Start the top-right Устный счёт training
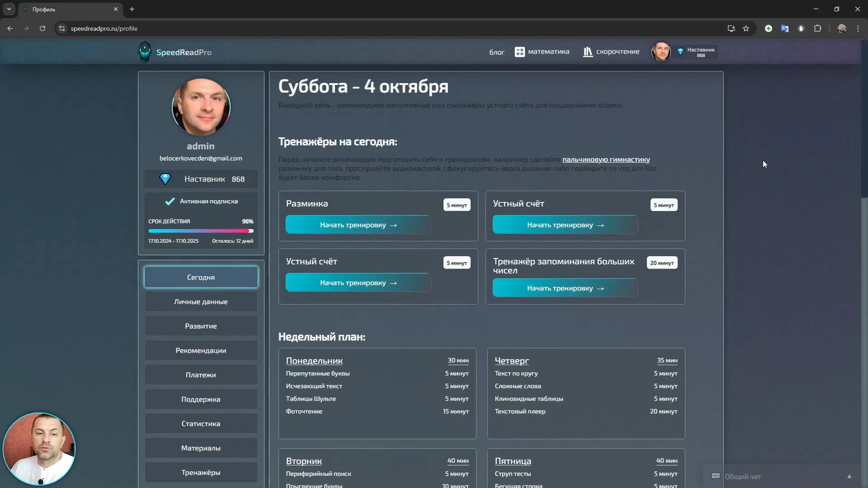868x488 pixels. point(565,225)
